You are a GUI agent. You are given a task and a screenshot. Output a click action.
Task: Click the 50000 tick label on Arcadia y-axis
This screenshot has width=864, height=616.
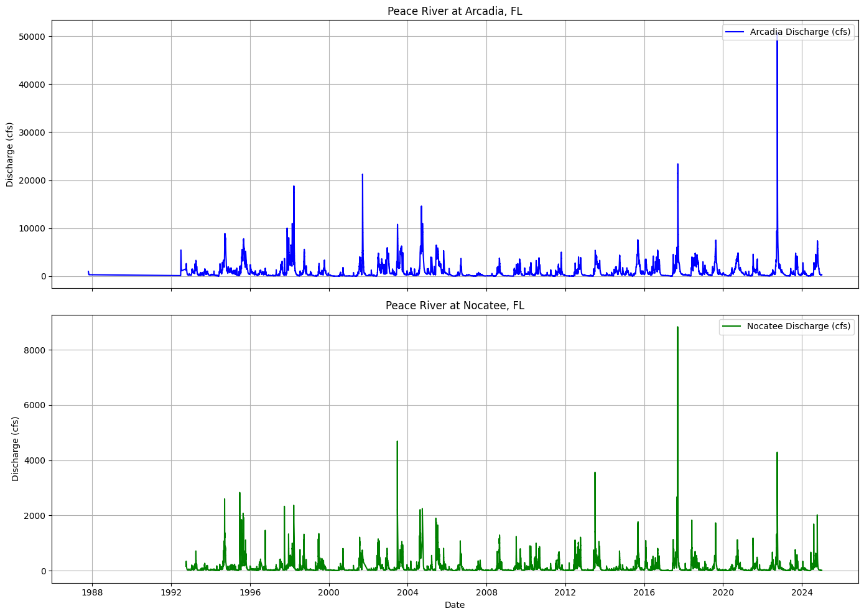point(32,37)
